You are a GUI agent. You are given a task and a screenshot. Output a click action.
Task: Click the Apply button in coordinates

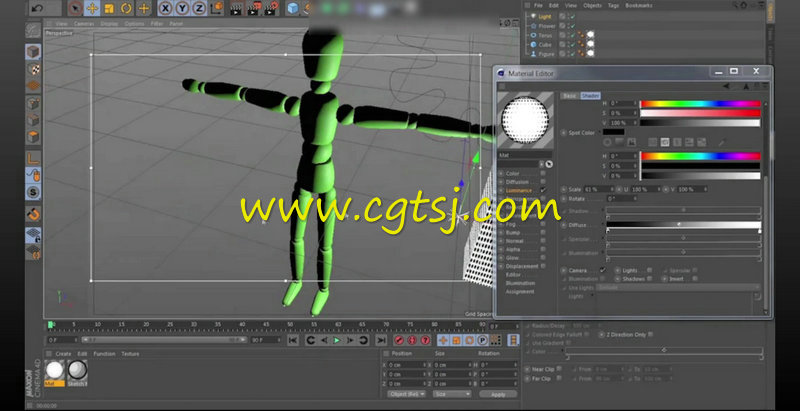498,394
